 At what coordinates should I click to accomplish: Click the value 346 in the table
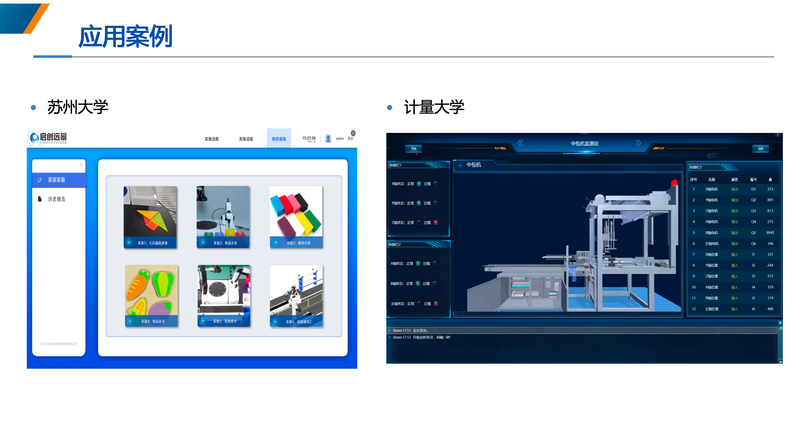pyautogui.click(x=770, y=243)
